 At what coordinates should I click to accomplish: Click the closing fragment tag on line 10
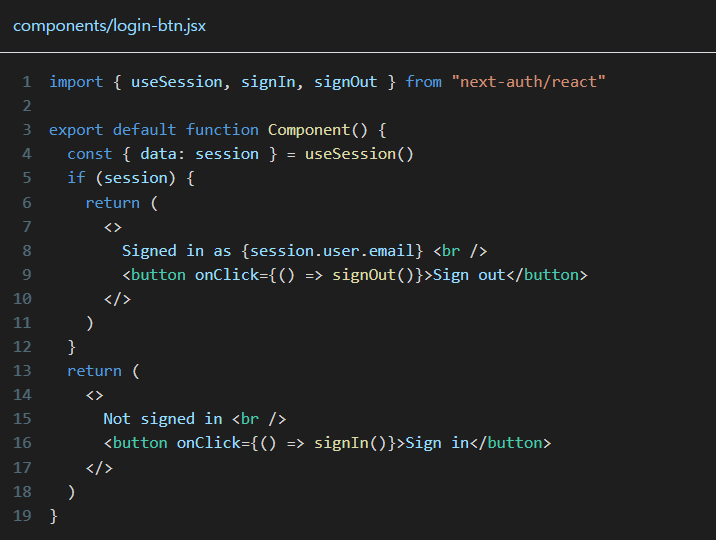[x=117, y=299]
